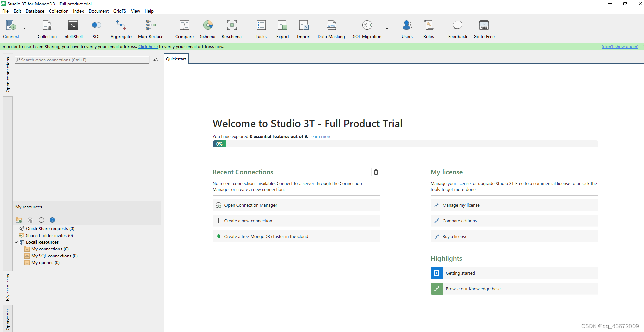Click the 0% features progress bar
The width and height of the screenshot is (644, 332).
click(405, 144)
